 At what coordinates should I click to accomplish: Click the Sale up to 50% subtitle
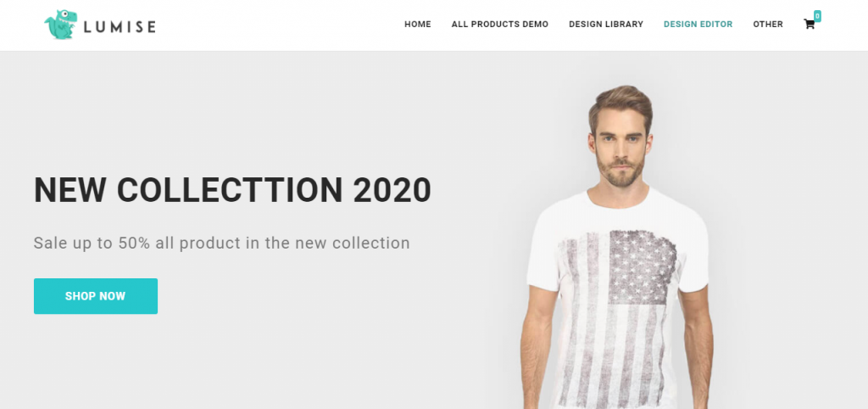coord(221,243)
